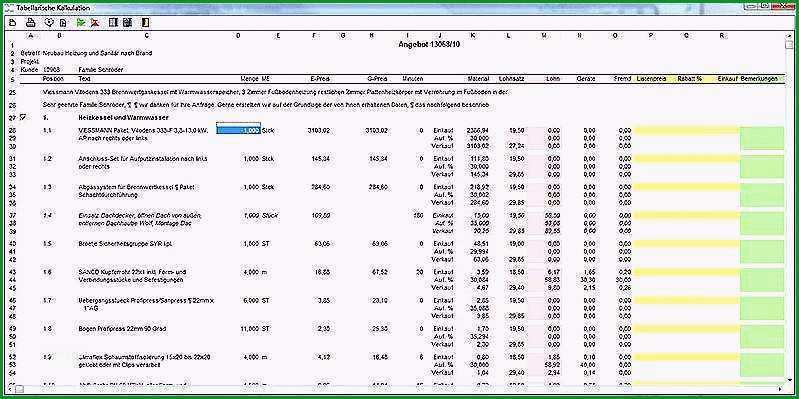Click the 'Viessmann Vitodens 333' description line in row 25
This screenshot has width=799, height=399.
coord(275,92)
